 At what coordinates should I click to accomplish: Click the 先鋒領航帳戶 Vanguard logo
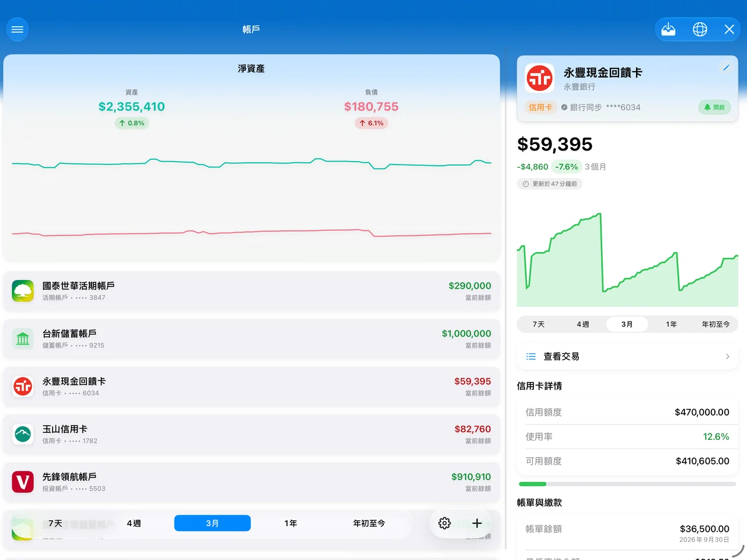pos(23,482)
